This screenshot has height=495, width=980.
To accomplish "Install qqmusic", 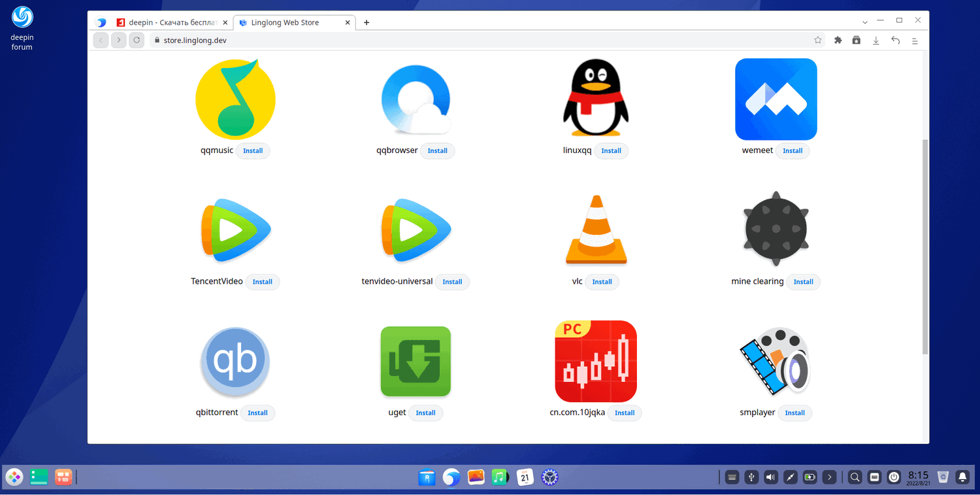I will tap(253, 150).
